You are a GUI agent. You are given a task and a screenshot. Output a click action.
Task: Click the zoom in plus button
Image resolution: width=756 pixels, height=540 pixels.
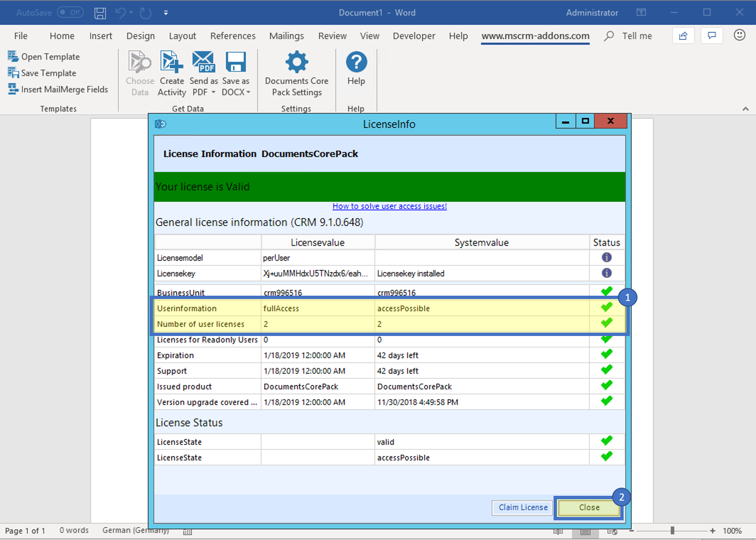(713, 531)
